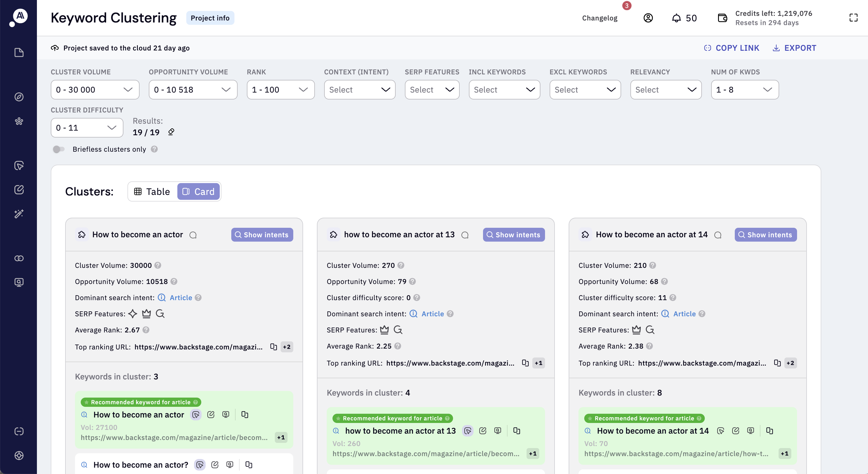The height and width of the screenshot is (474, 868).
Task: Open the Changelog menu item
Action: click(x=600, y=18)
